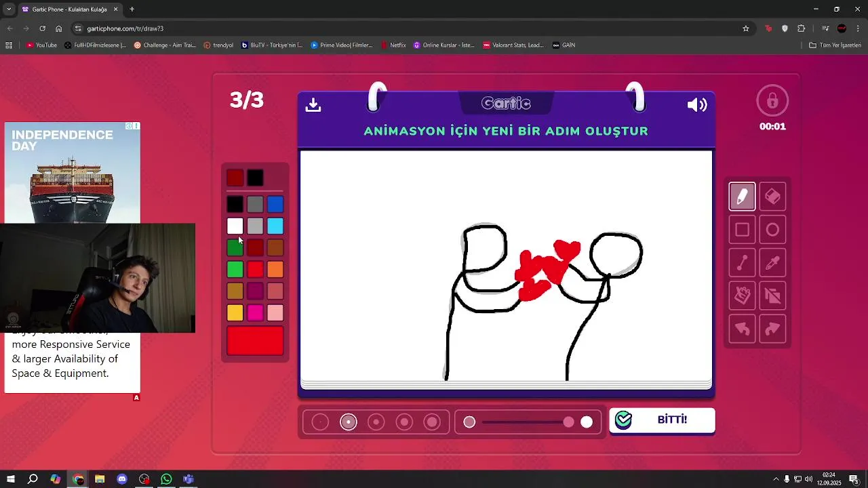Open the Chrome apps grid icon
Viewport: 868px width, 488px height.
click(x=9, y=45)
